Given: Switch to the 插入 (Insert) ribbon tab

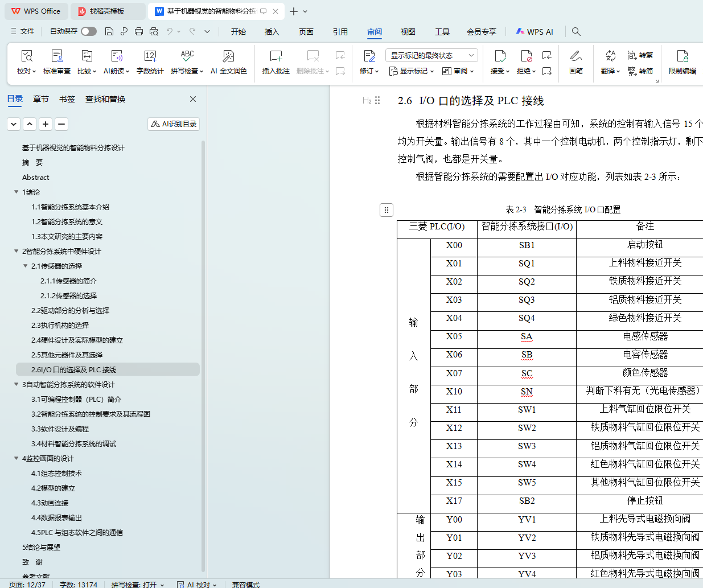Looking at the screenshot, I should point(272,32).
